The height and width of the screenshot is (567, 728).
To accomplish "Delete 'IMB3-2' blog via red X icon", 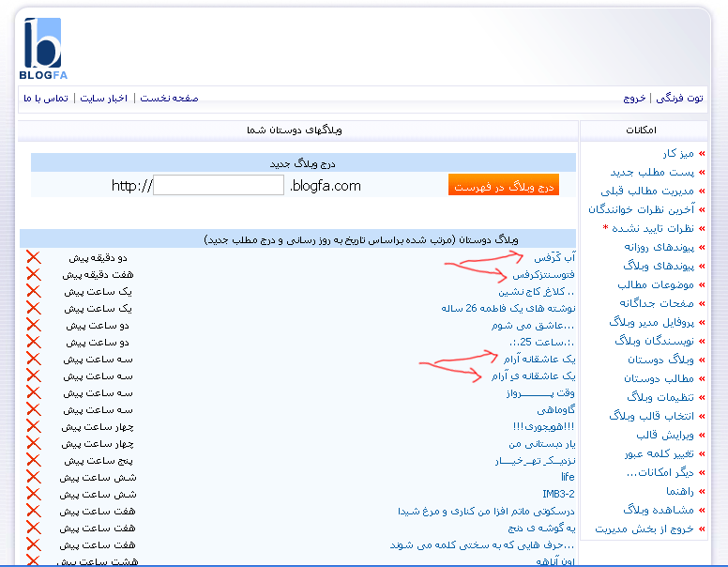I will point(33,494).
